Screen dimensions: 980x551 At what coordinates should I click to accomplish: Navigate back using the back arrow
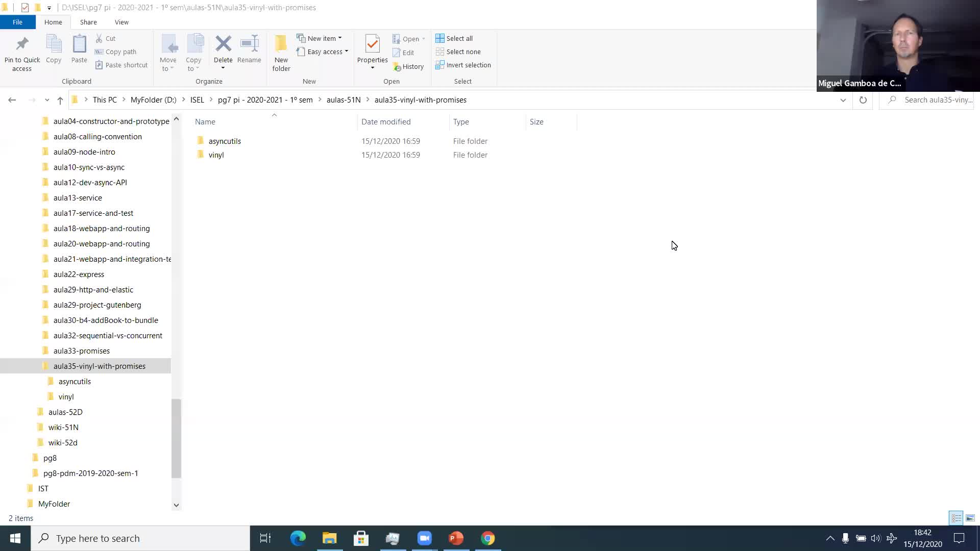12,100
